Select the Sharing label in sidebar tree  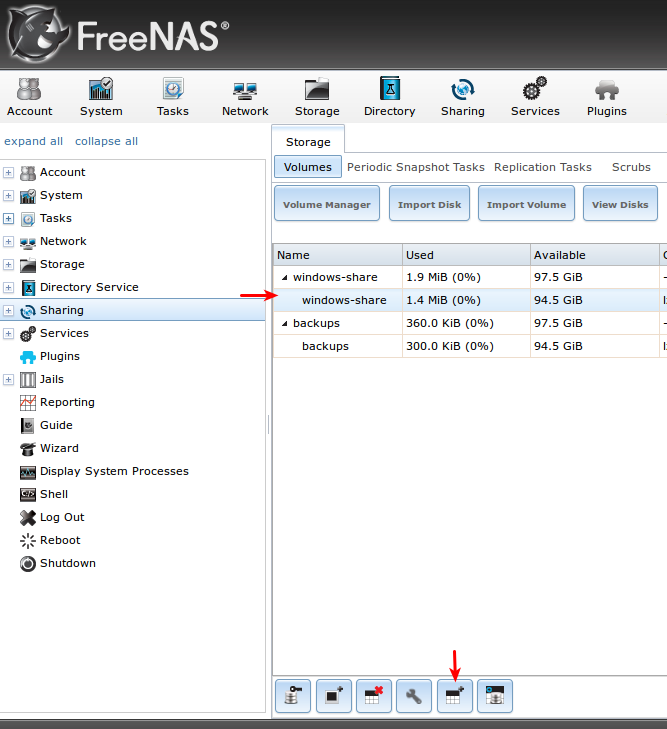(61, 310)
